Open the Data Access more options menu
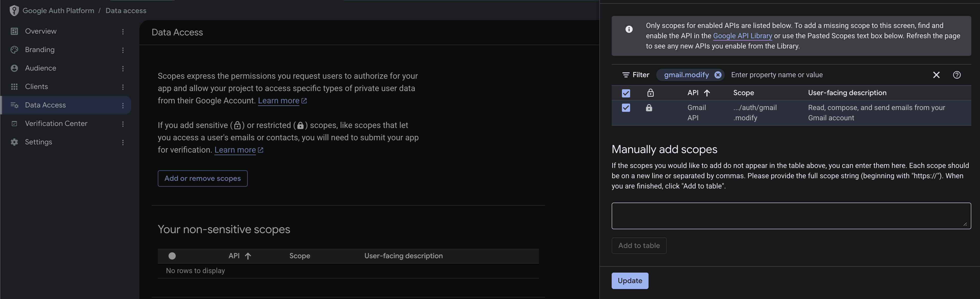 point(123,105)
